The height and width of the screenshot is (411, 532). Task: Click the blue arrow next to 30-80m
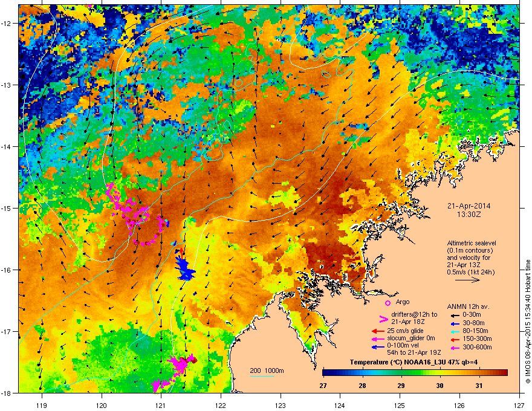pos(454,323)
